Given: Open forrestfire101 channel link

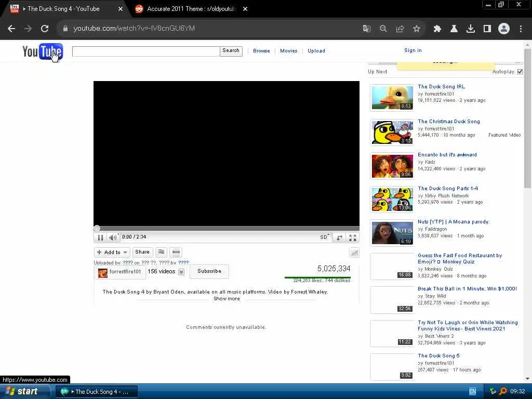Looking at the screenshot, I should [x=125, y=272].
